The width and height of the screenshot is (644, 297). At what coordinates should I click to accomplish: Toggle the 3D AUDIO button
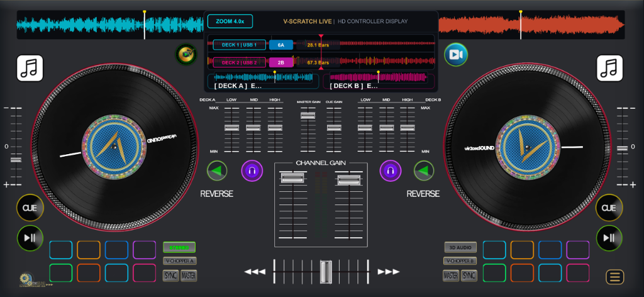pos(460,247)
